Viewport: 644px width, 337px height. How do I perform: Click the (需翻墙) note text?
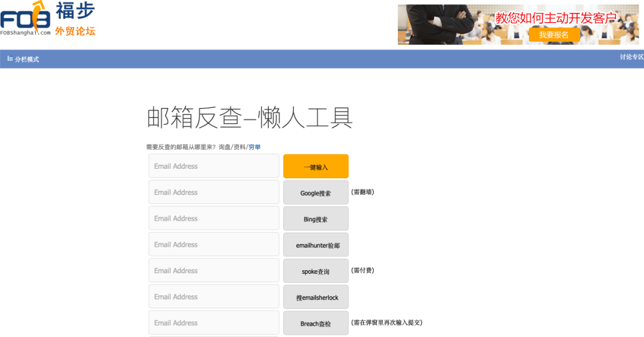(363, 192)
